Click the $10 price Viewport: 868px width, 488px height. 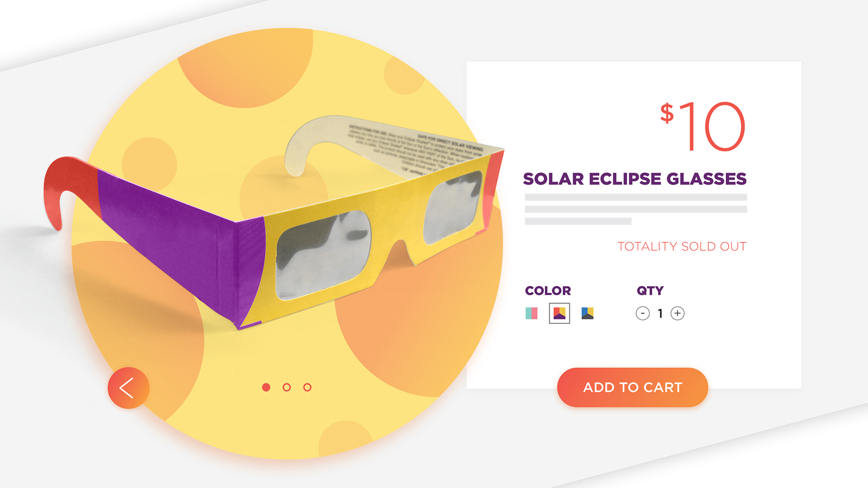tap(703, 126)
